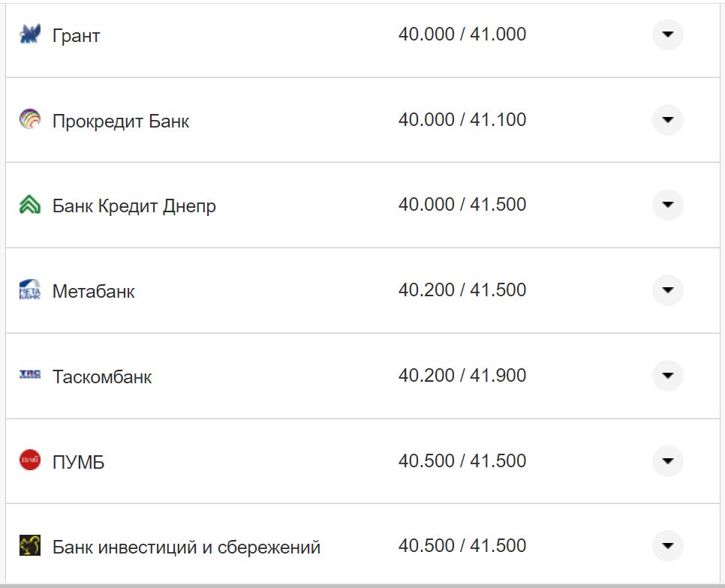Expand the Таскомбанк details arrow

click(x=666, y=376)
